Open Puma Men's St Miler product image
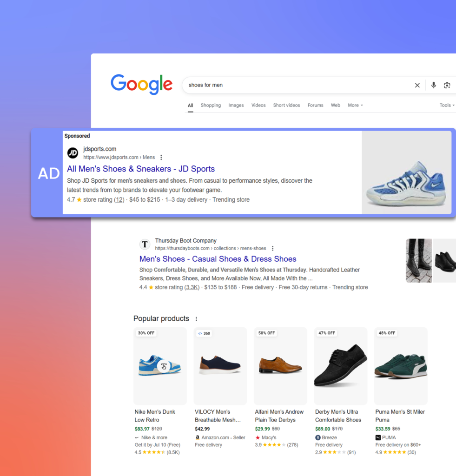This screenshot has width=456, height=476. click(x=401, y=366)
